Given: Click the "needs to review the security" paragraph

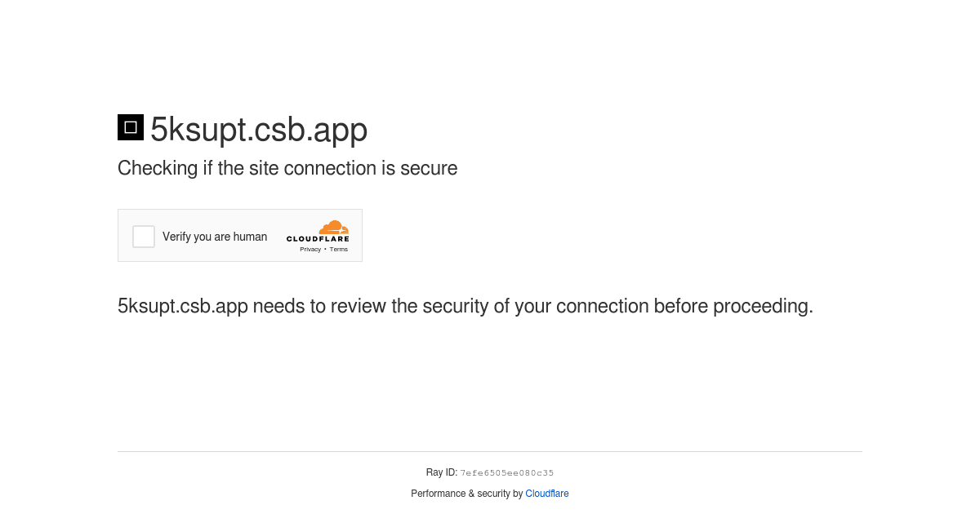Looking at the screenshot, I should click(x=465, y=306).
